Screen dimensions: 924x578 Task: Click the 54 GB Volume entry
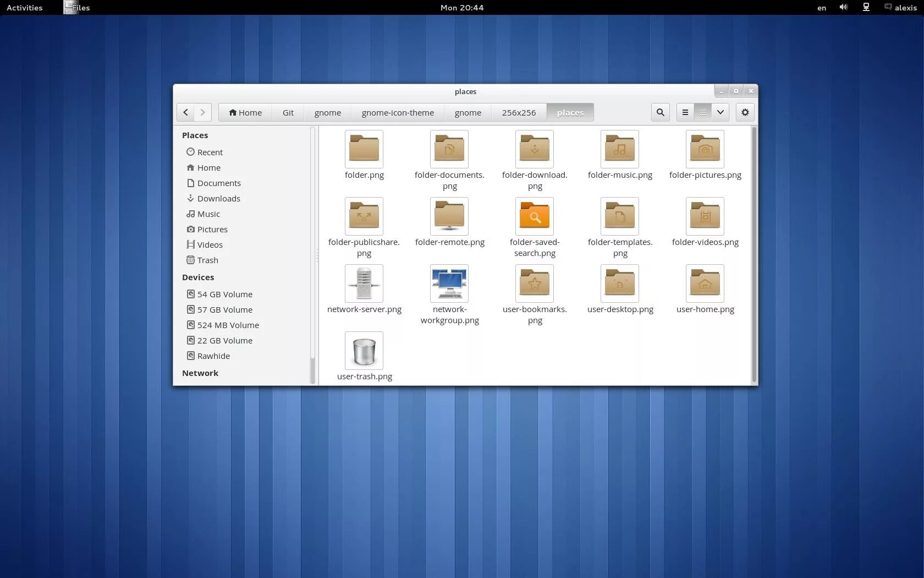224,294
